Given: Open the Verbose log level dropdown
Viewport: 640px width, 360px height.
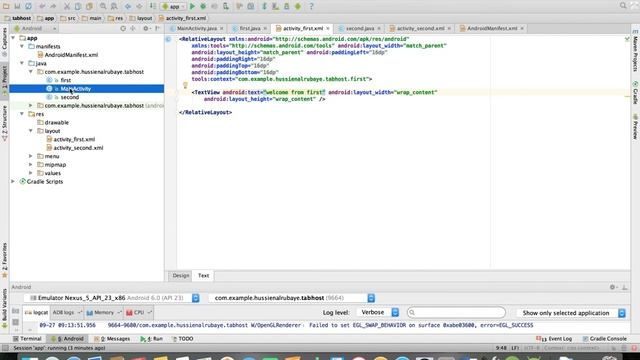Looking at the screenshot, I should pos(378,313).
